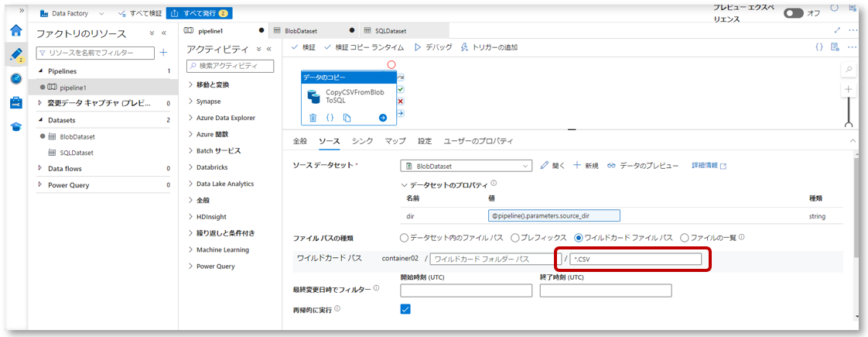Collapse the Pipelines tree group
Viewport: 868px width, 337px height.
40,71
